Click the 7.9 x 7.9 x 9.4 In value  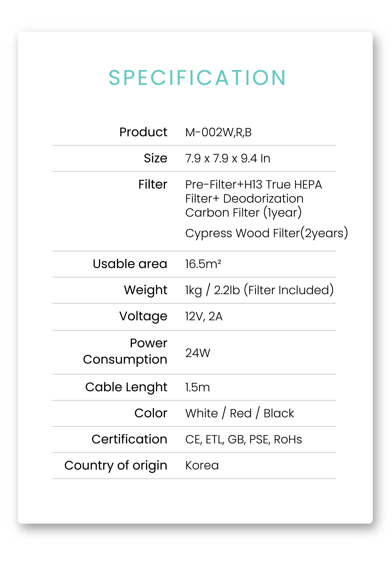(x=227, y=158)
